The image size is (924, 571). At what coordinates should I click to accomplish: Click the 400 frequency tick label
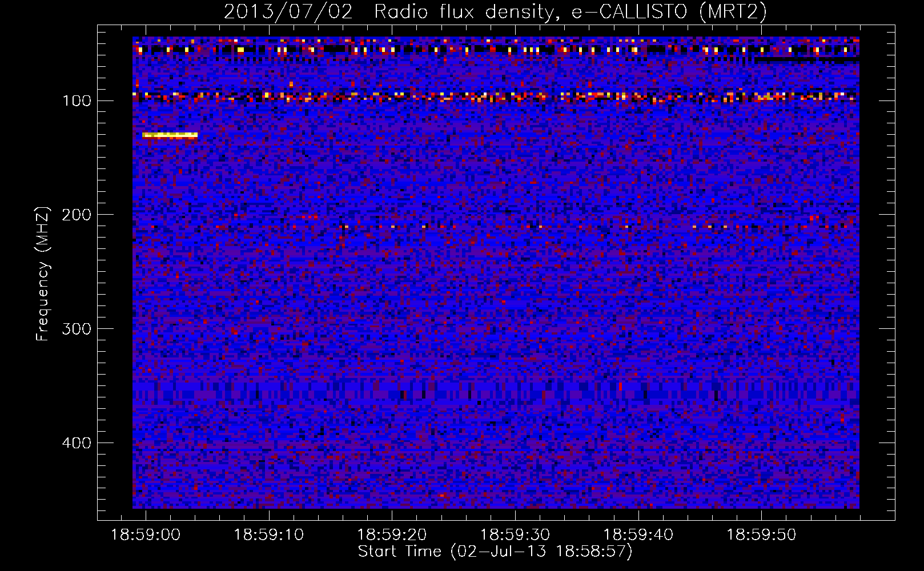[x=77, y=443]
